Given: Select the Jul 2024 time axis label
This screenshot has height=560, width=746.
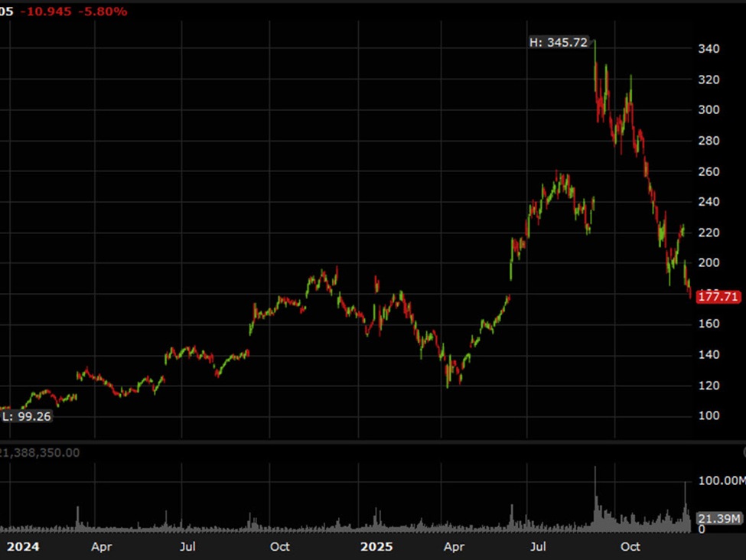Looking at the screenshot, I should pos(188,546).
